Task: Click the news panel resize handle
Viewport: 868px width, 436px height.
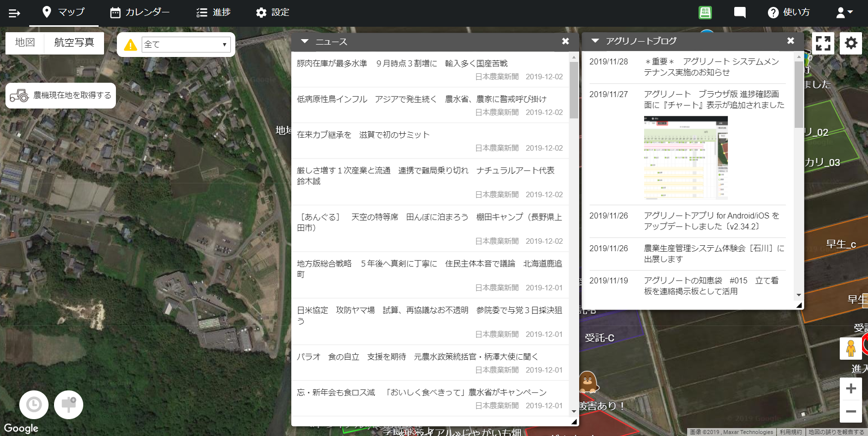Action: (x=574, y=422)
